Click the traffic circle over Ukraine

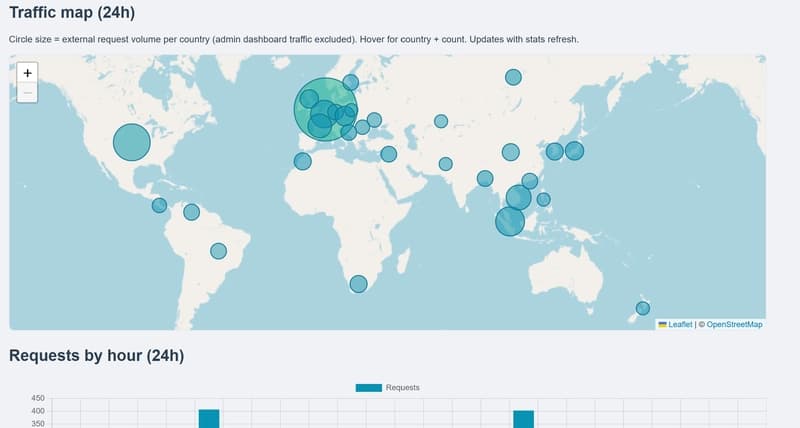point(374,120)
